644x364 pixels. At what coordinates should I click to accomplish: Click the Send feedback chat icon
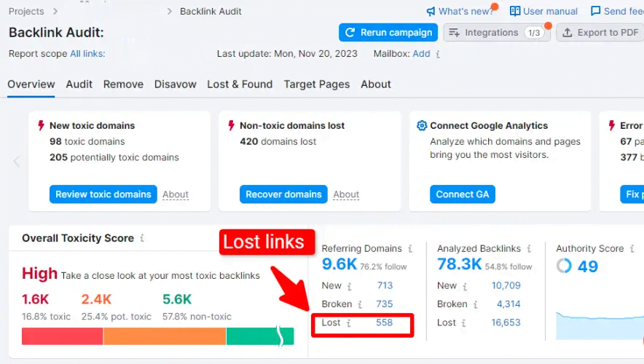click(x=595, y=11)
